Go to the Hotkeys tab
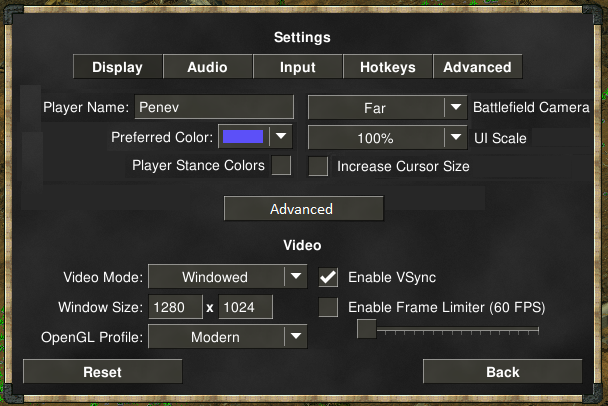 tap(387, 67)
